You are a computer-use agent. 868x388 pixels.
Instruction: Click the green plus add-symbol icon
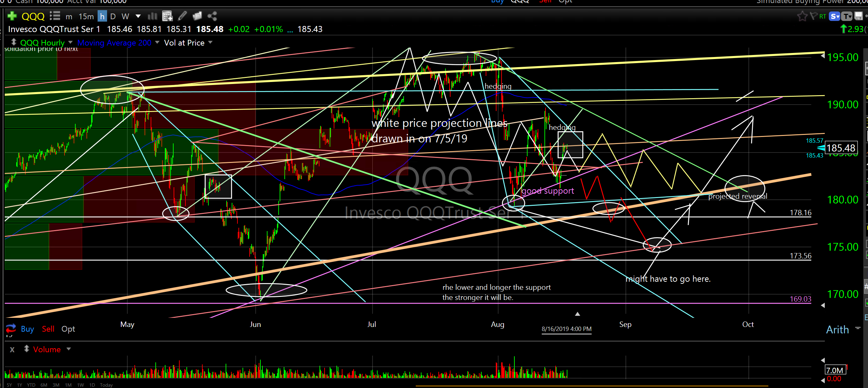click(x=12, y=16)
